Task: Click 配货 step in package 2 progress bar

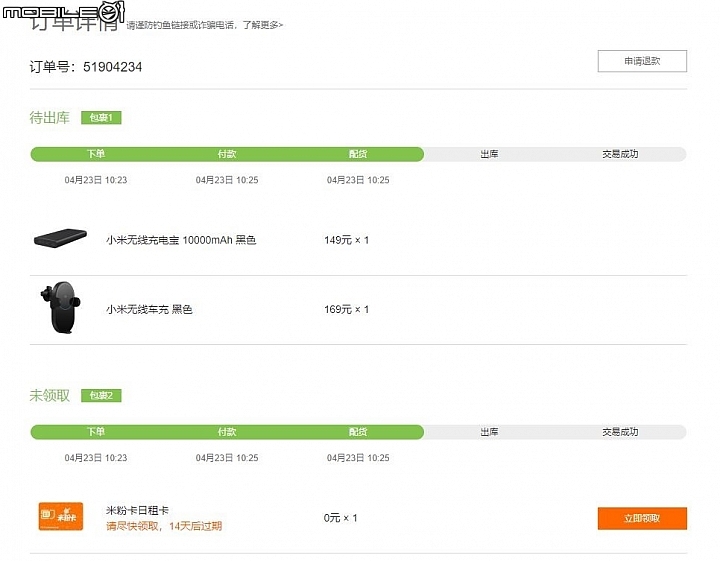Action: [358, 432]
